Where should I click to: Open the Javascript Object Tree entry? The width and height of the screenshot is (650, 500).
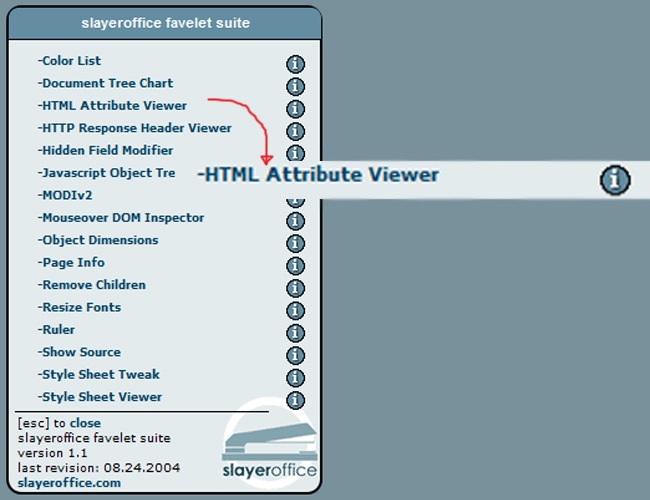107,172
